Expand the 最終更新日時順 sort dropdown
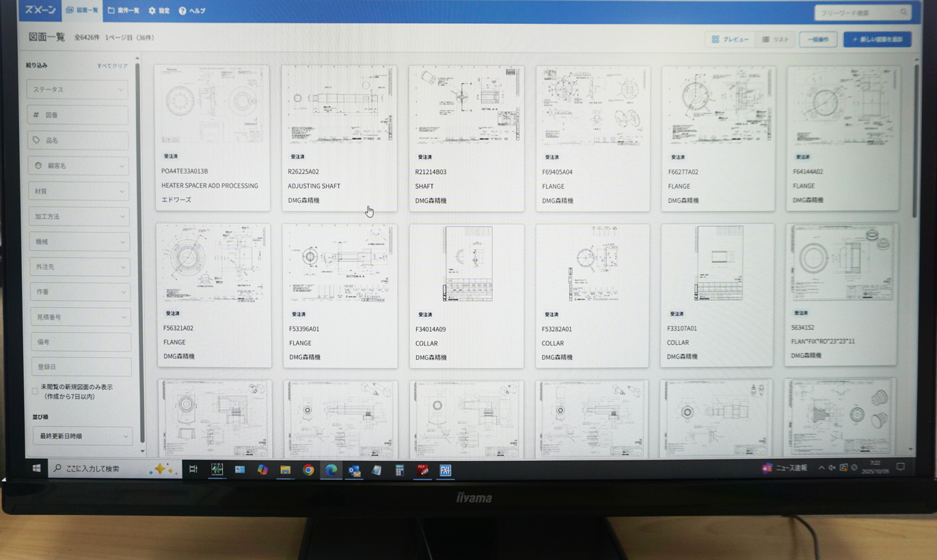The height and width of the screenshot is (560, 937). pyautogui.click(x=82, y=436)
